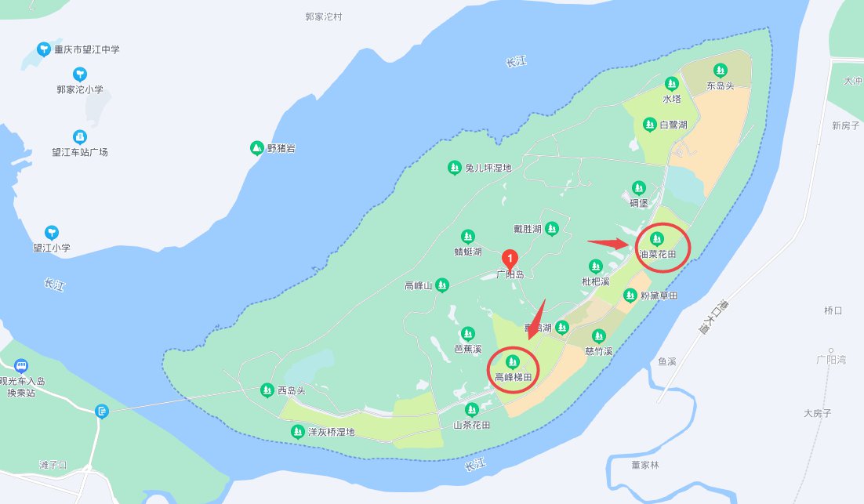Select the 粉黛草田 park icon
The width and height of the screenshot is (864, 504).
tap(630, 296)
